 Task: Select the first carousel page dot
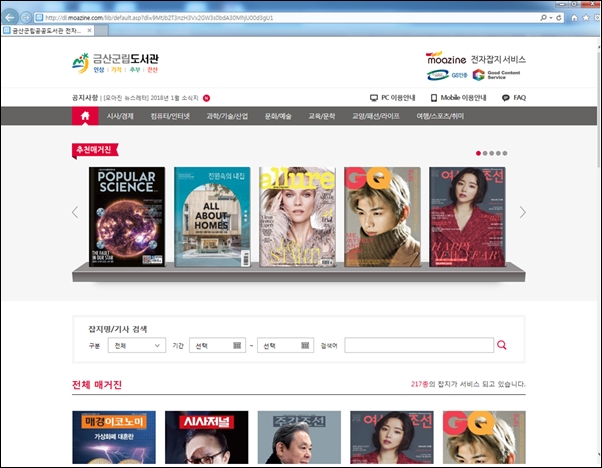coord(478,153)
